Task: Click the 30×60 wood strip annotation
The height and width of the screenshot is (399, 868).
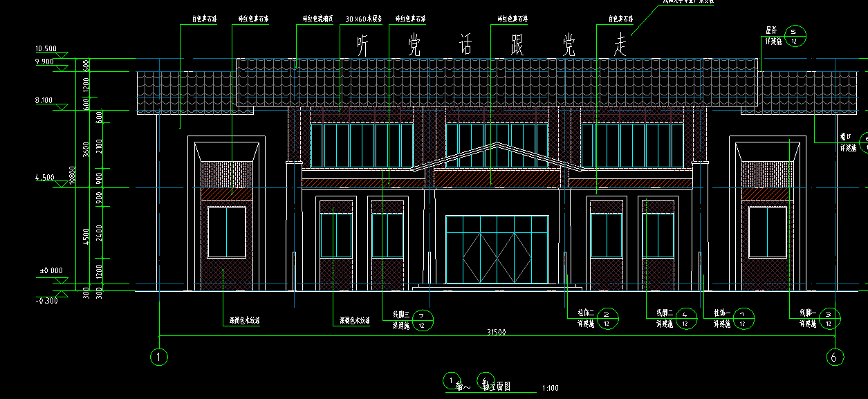Action: click(363, 19)
